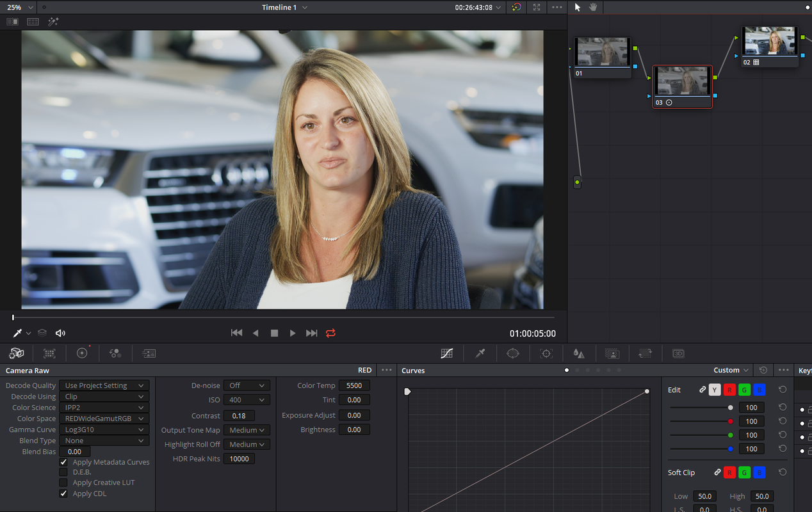Open the Sizing palette icon
The image size is (812, 512).
[646, 353]
